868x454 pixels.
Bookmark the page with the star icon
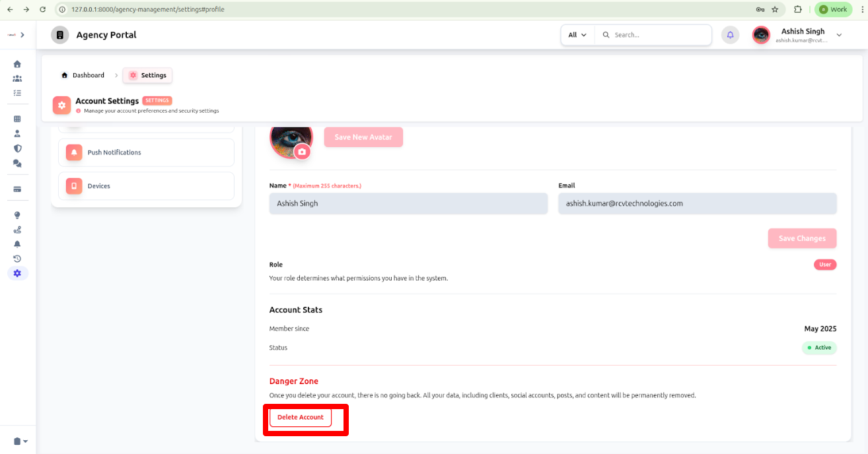coord(775,9)
